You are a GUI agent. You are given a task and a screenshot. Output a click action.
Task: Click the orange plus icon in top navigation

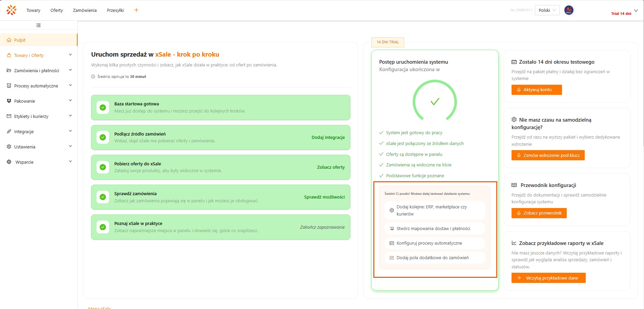tap(136, 10)
